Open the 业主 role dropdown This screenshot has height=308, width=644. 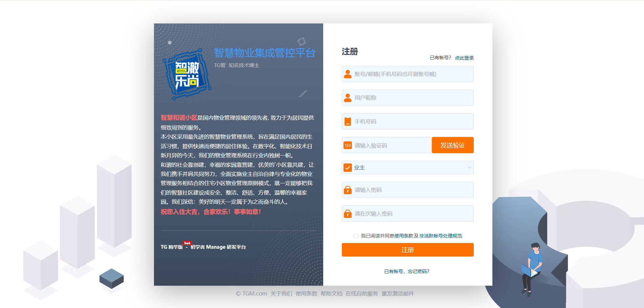407,167
